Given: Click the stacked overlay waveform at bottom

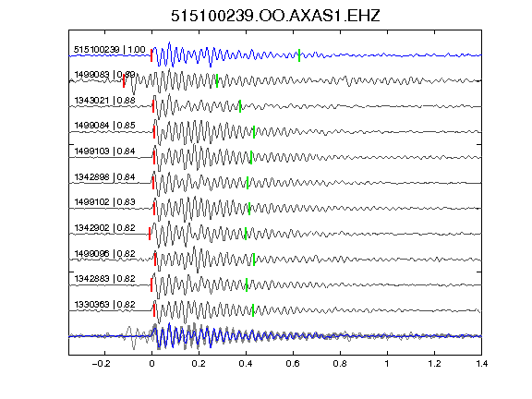Looking at the screenshot, I should click(275, 336).
